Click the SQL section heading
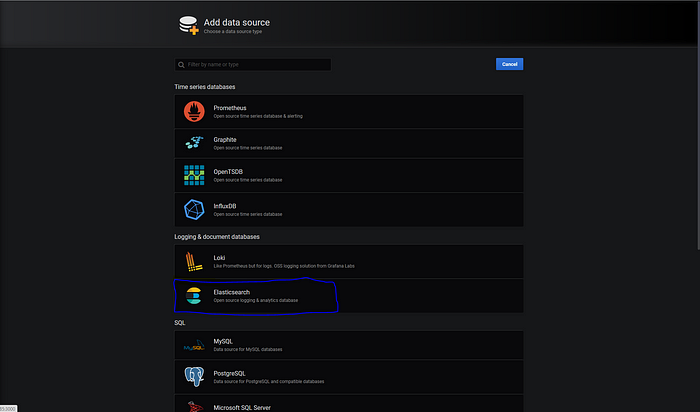The image size is (700, 412). (180, 323)
